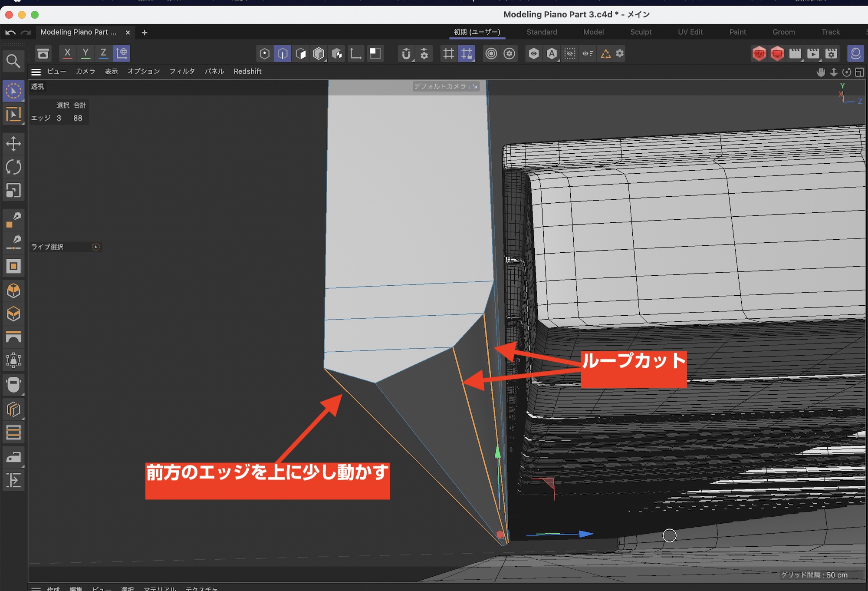Click the Asset Browser icon
The width and height of the screenshot is (868, 591).
click(x=43, y=53)
